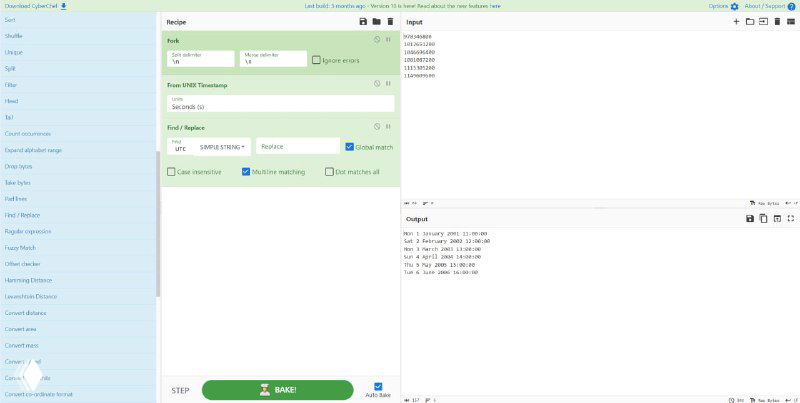
Task: Select the Fuzzy Match operation
Action: click(x=78, y=248)
